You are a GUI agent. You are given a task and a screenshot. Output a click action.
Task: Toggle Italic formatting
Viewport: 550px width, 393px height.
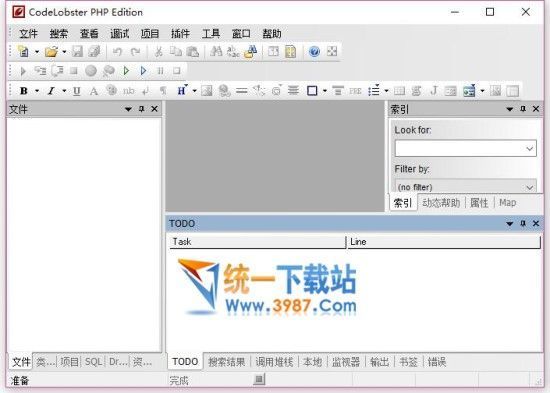[x=51, y=91]
